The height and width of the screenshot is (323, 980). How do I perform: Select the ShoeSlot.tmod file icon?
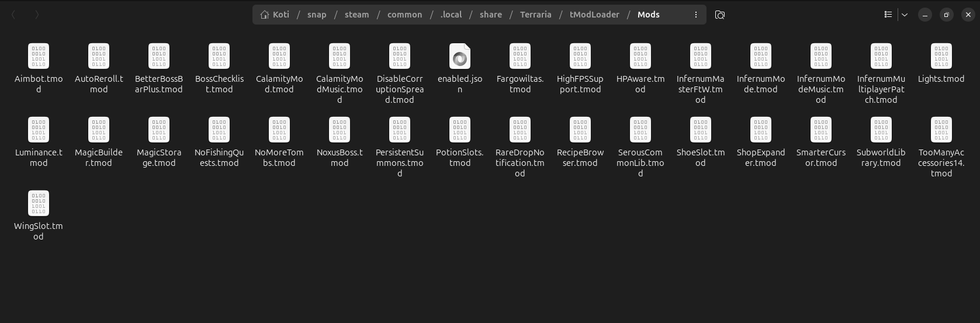tap(701, 130)
